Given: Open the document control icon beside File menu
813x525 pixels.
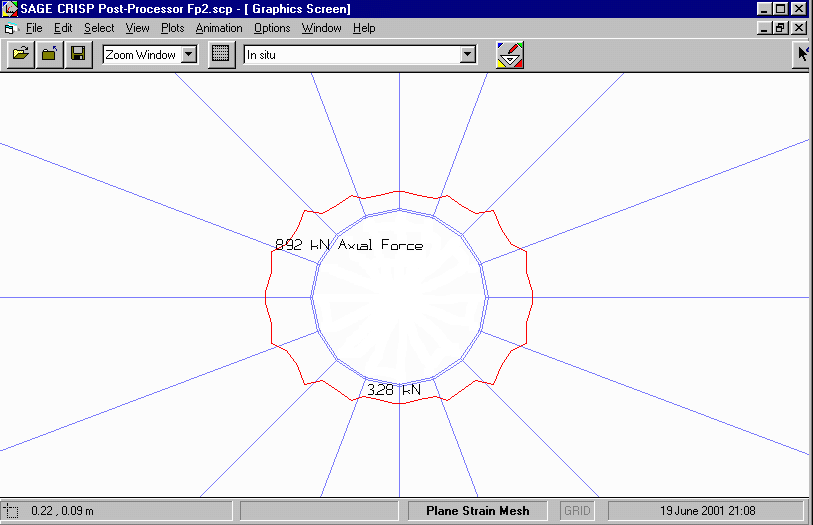Looking at the screenshot, I should tap(10, 28).
